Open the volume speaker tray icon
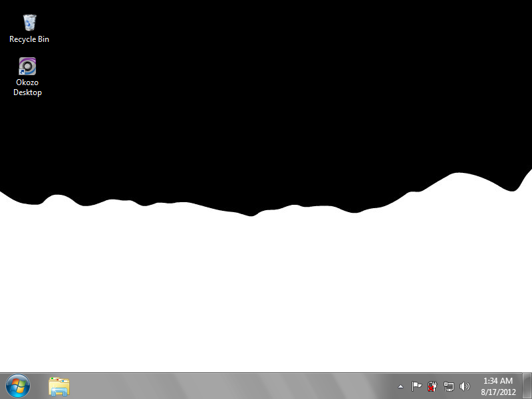 click(x=464, y=386)
